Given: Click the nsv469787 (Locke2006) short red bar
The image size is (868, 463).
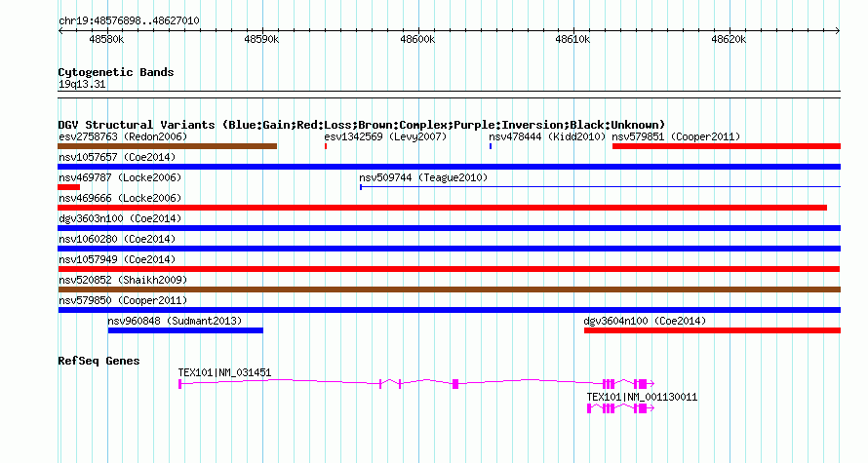Looking at the screenshot, I should pos(68,187).
